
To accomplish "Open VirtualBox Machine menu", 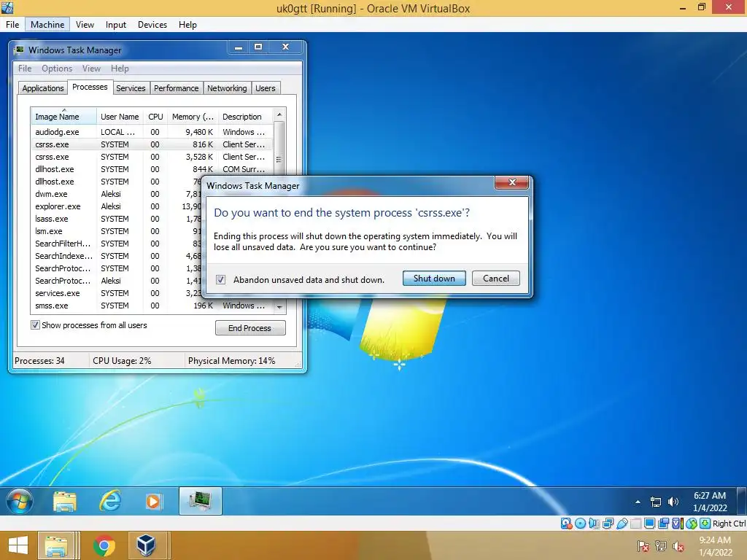I will (x=47, y=25).
